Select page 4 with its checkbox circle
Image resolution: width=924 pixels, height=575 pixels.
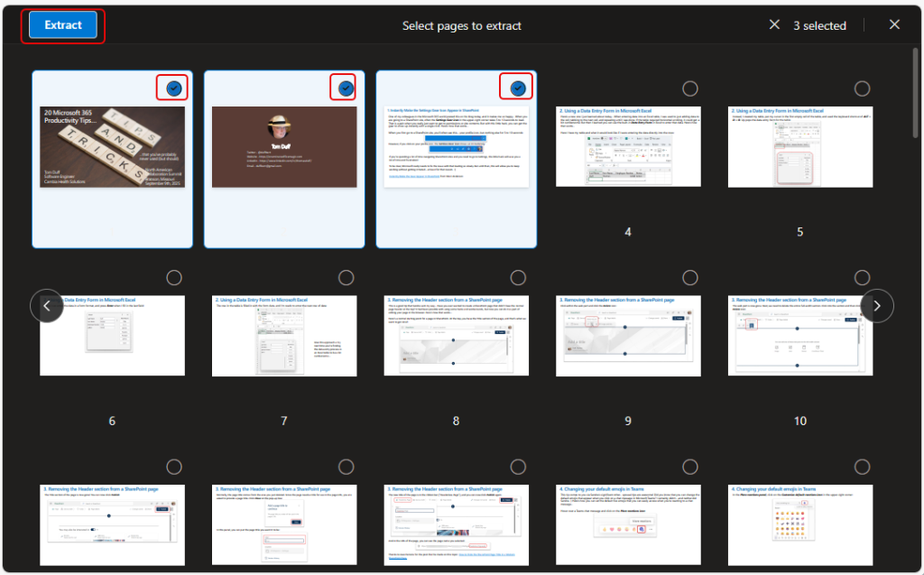pos(690,88)
